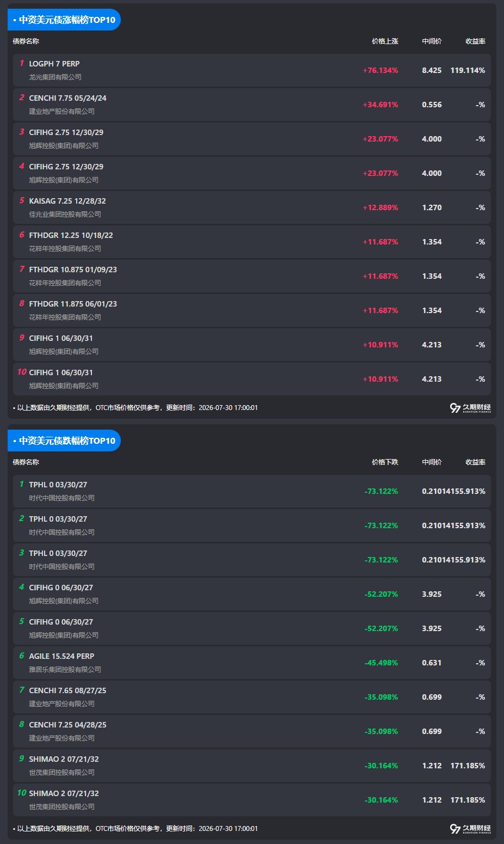The width and height of the screenshot is (504, 844).
Task: Open FTHDGR 11.875 06/01/23 row
Action: coord(252,310)
